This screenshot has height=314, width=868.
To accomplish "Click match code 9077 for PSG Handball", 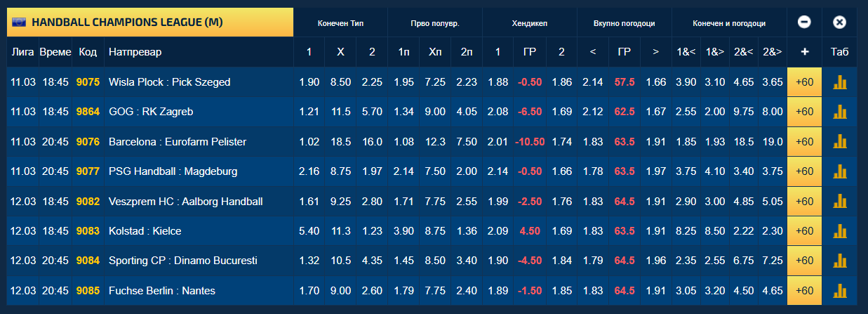I will [x=88, y=171].
